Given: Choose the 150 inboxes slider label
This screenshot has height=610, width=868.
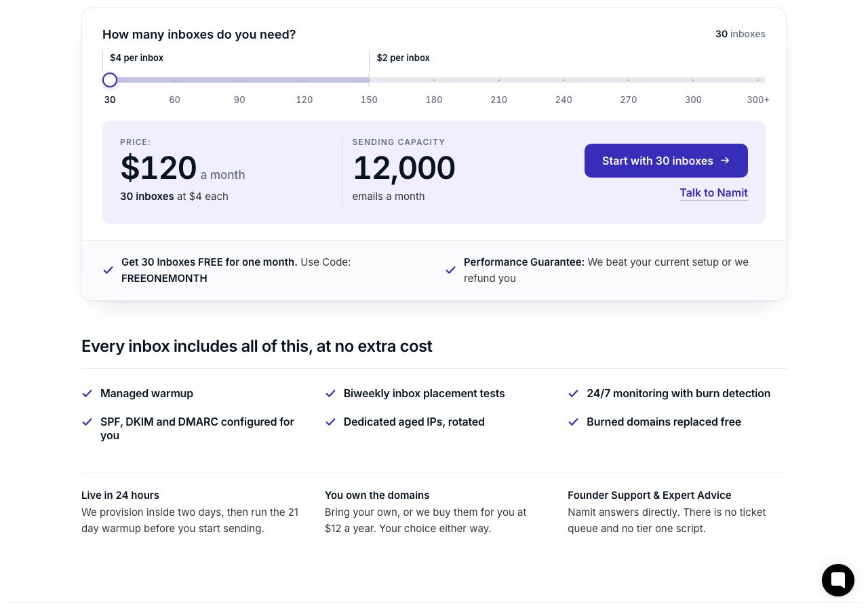Looking at the screenshot, I should pyautogui.click(x=369, y=100).
